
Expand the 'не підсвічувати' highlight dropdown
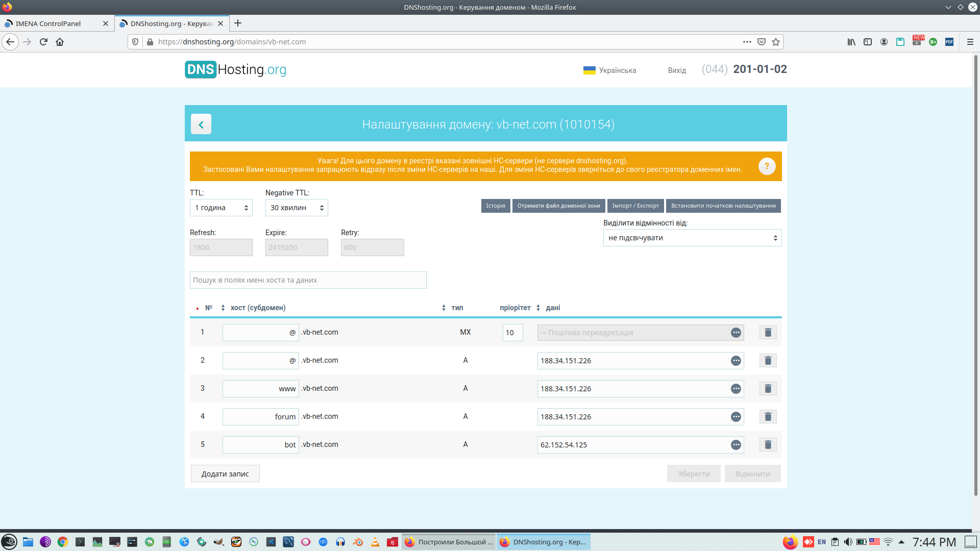pos(692,238)
